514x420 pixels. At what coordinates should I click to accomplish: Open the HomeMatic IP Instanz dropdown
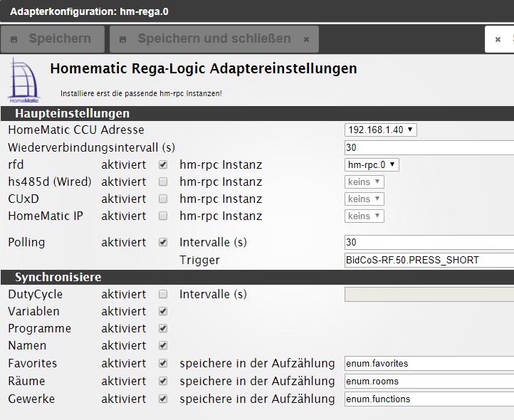pyautogui.click(x=364, y=216)
